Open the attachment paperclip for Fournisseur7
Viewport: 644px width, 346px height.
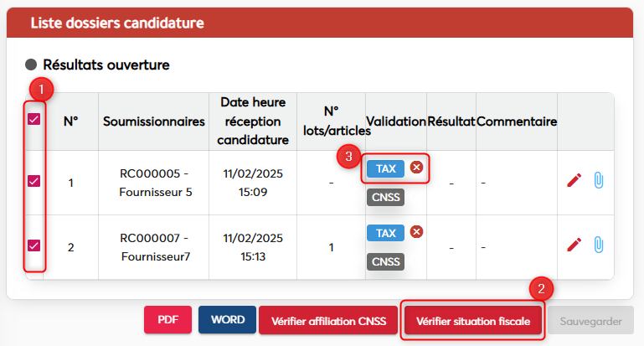(x=598, y=244)
